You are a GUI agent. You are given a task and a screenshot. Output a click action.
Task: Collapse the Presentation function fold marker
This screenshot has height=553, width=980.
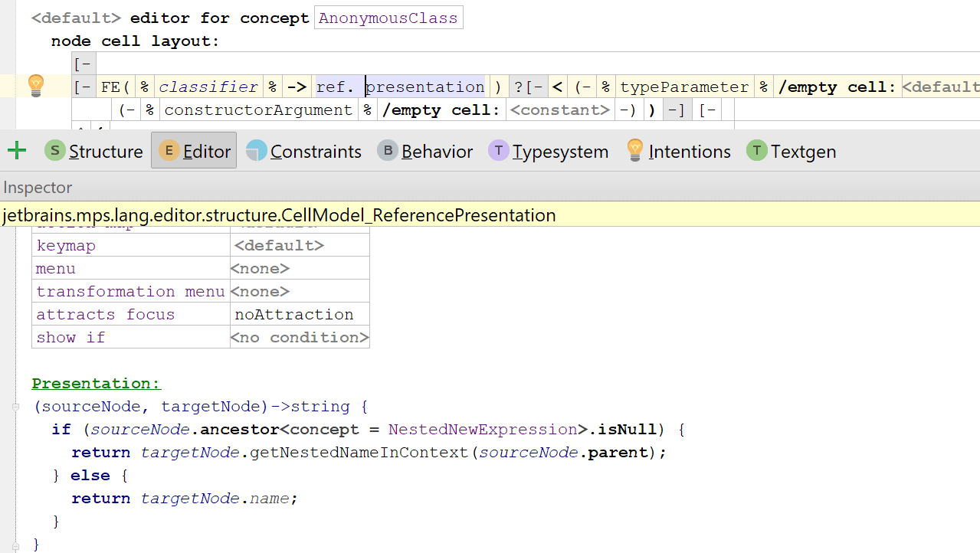[15, 407]
